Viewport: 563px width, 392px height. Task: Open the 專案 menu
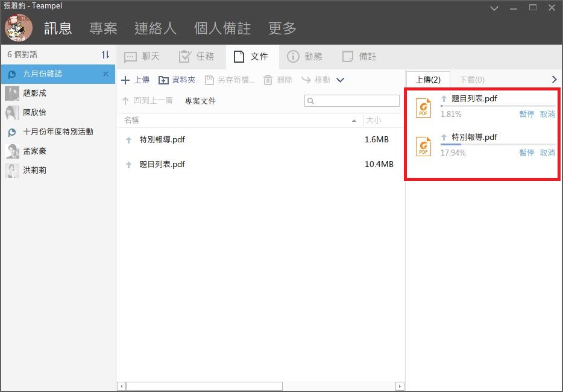pos(103,28)
